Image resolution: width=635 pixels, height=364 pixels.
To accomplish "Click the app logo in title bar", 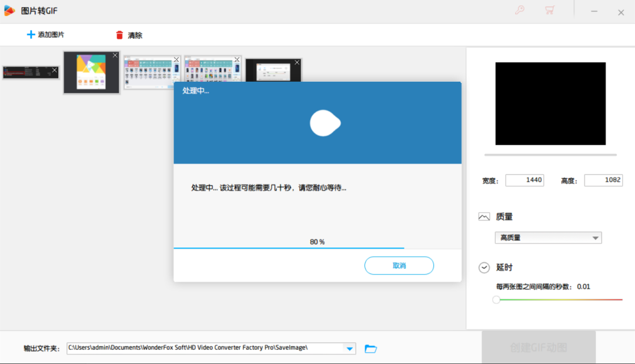I will [x=9, y=11].
